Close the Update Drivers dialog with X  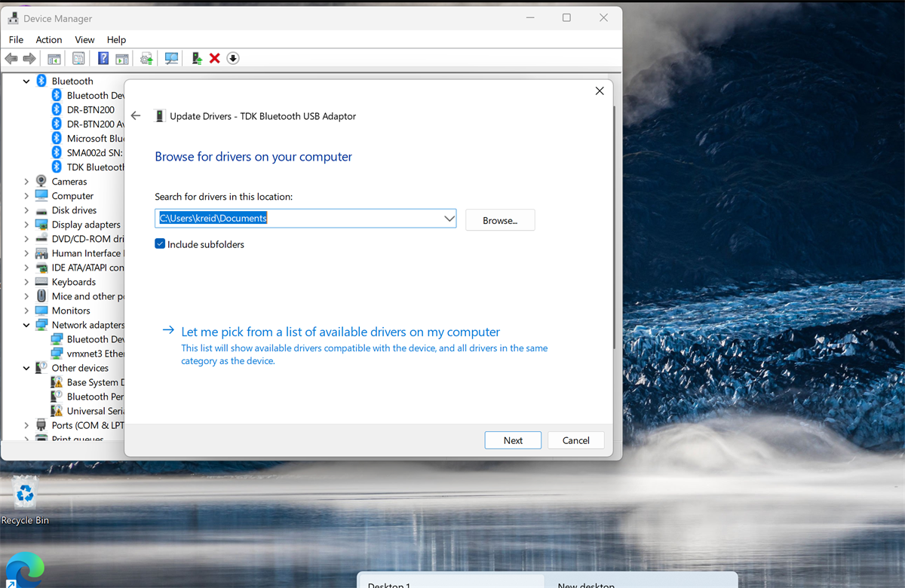pyautogui.click(x=600, y=90)
